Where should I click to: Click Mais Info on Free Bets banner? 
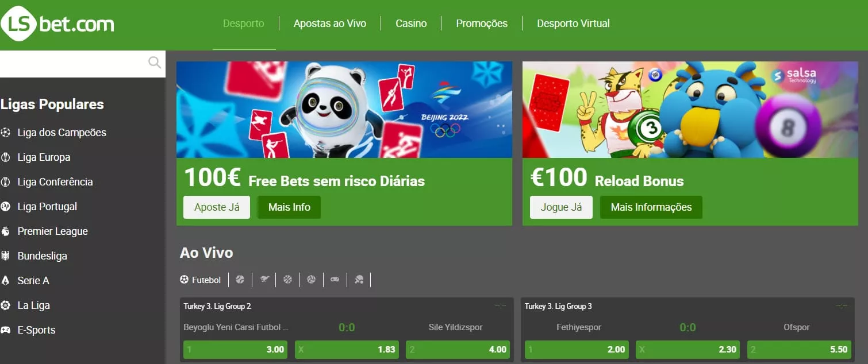(x=289, y=207)
